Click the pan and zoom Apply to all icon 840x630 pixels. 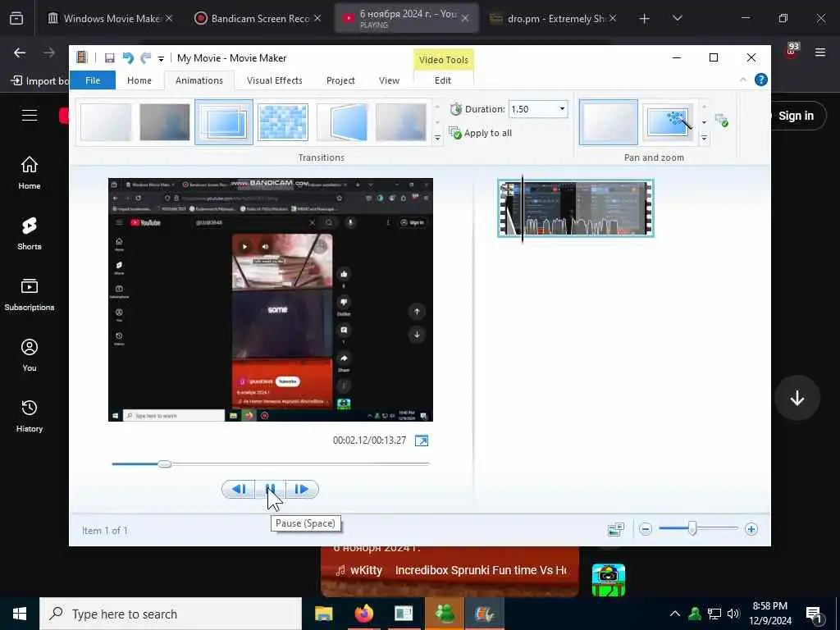[722, 120]
